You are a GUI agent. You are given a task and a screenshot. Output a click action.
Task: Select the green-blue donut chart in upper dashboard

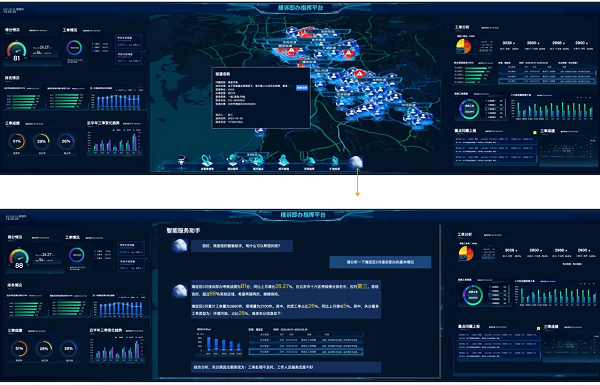click(x=469, y=109)
